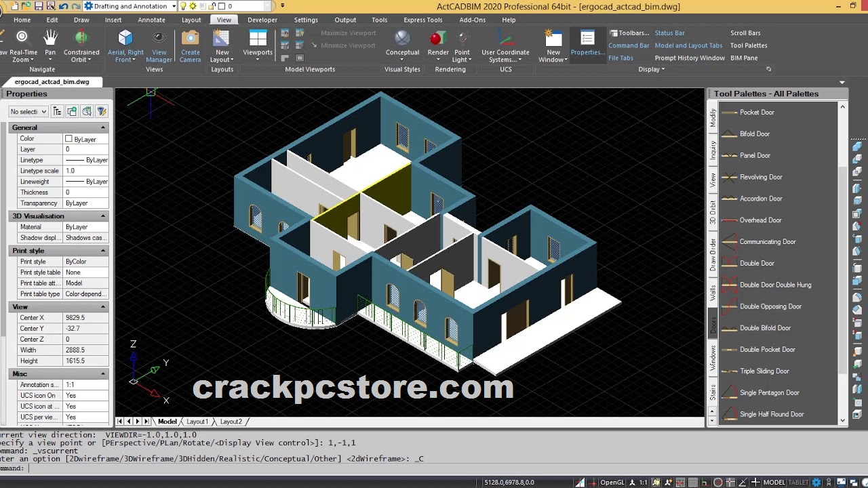The height and width of the screenshot is (488, 868).
Task: Click the 1:1 annotation scale button
Action: [644, 483]
